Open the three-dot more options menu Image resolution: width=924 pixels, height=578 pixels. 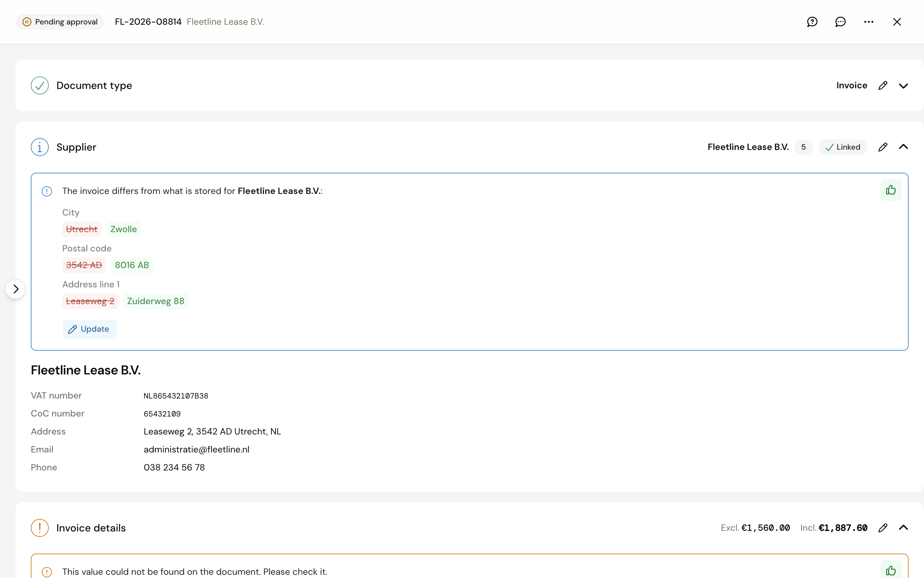coord(868,22)
